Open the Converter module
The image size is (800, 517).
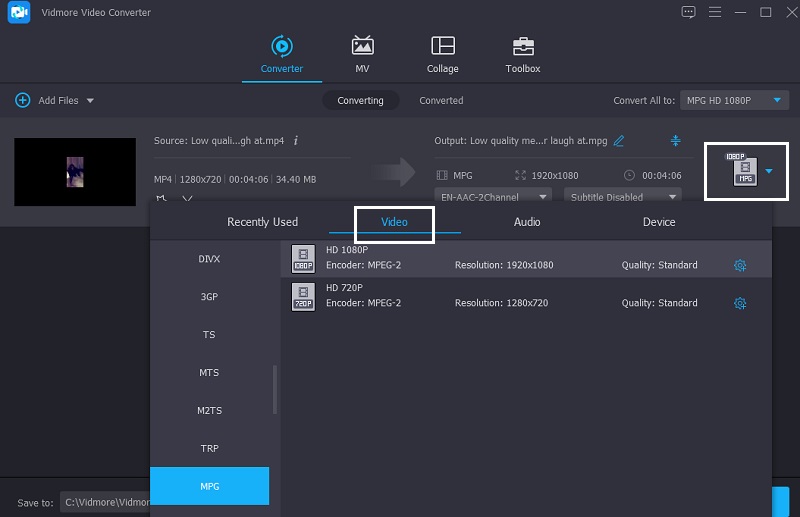pos(281,54)
